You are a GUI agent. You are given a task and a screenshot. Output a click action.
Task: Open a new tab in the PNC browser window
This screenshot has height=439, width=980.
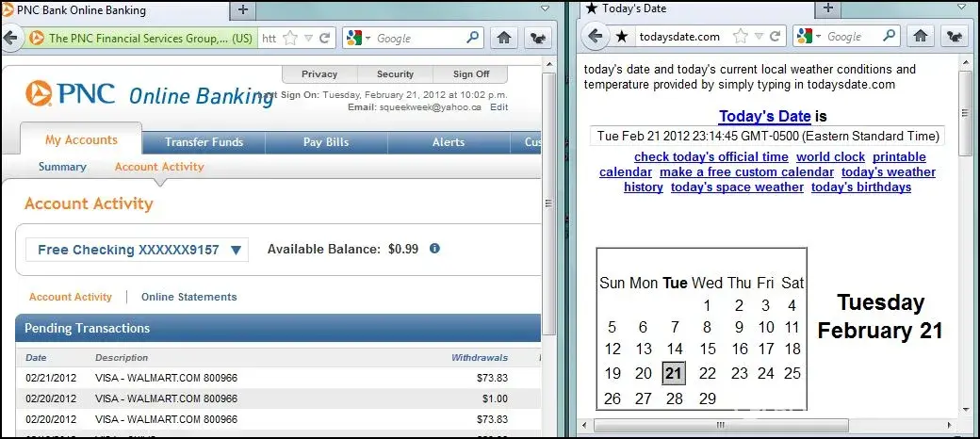(243, 9)
